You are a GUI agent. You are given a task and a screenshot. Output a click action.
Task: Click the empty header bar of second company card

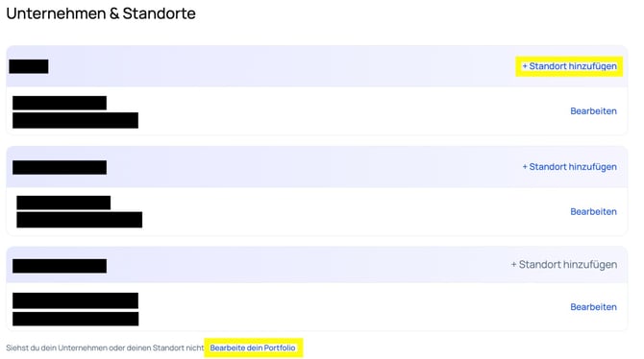[x=314, y=167]
